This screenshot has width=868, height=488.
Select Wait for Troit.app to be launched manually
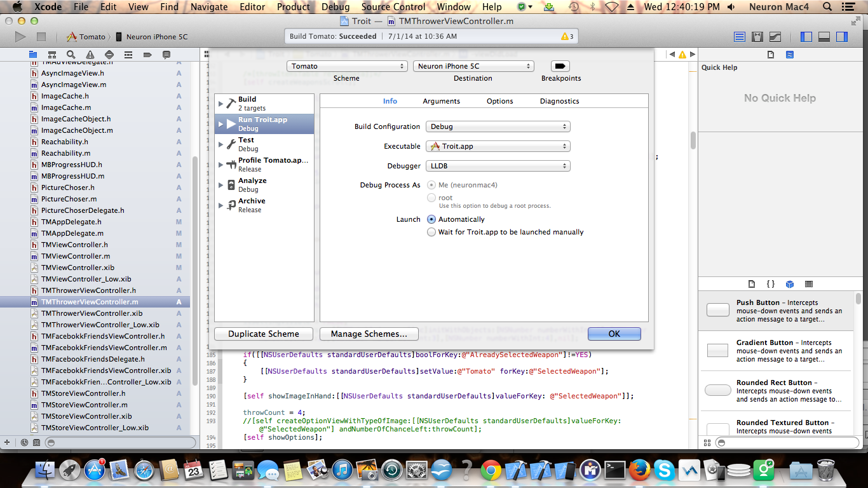pyautogui.click(x=431, y=232)
